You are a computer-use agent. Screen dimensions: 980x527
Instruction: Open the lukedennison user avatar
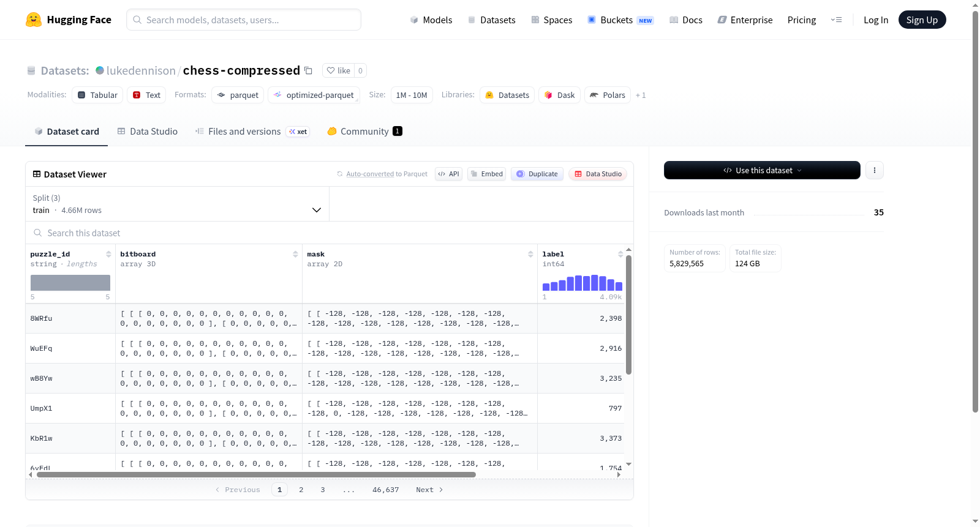100,70
